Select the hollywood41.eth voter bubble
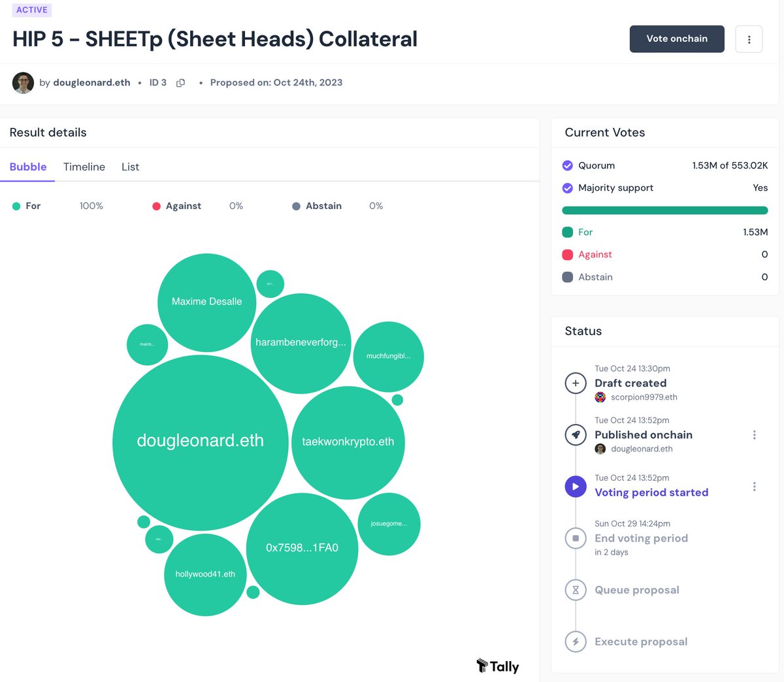784x682 pixels. coord(205,575)
